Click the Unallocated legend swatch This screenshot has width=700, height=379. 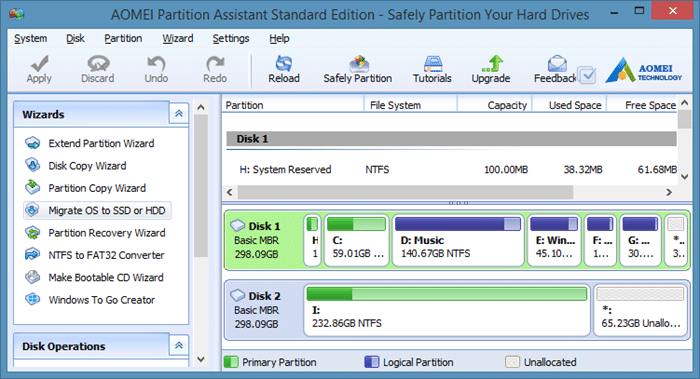click(x=512, y=362)
